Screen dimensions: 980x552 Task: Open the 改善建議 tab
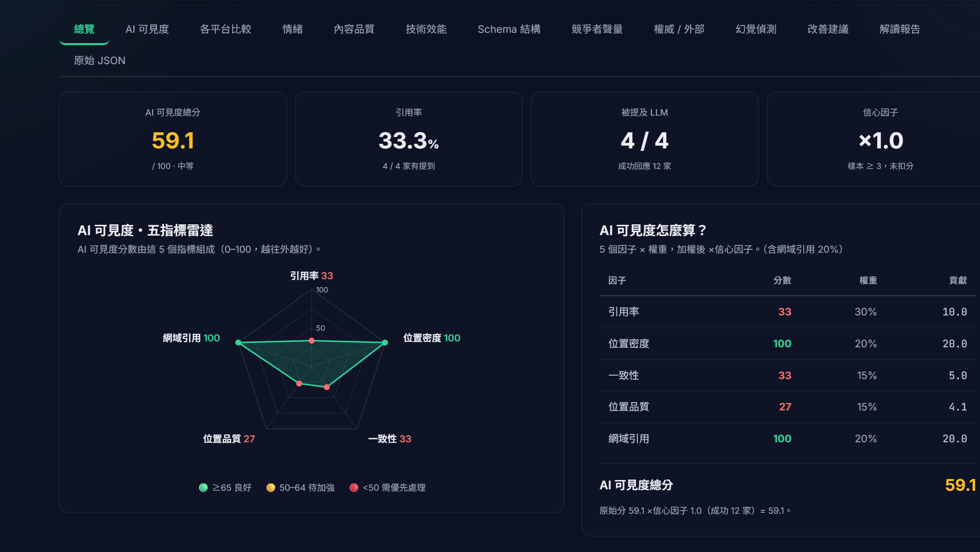(x=828, y=29)
